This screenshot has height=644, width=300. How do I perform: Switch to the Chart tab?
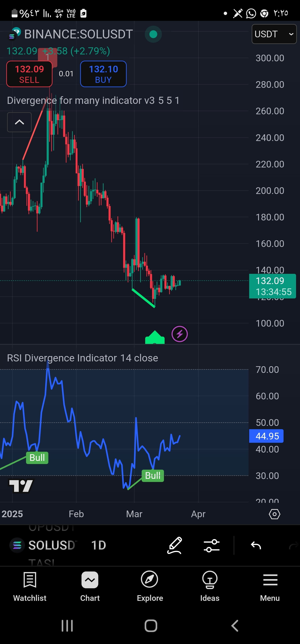tap(90, 586)
